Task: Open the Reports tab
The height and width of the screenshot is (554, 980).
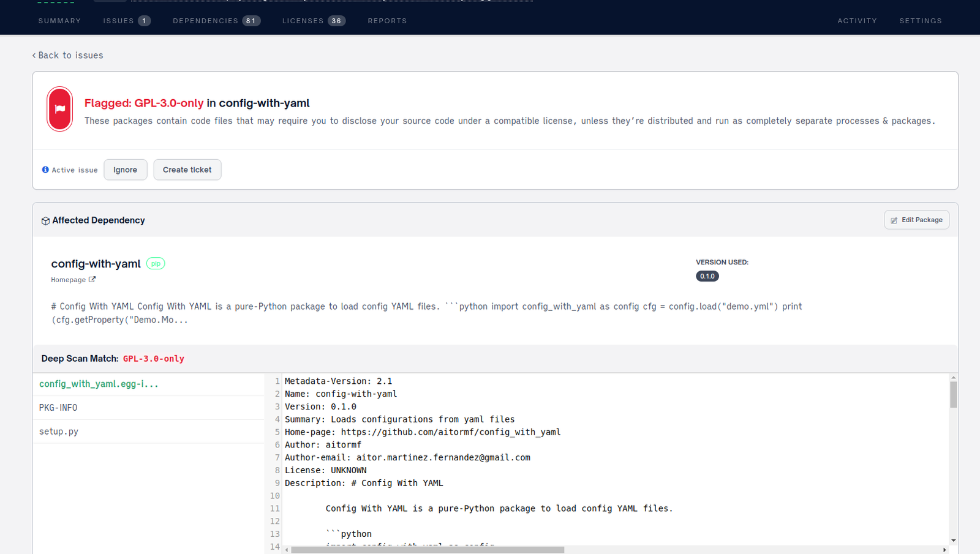Action: (x=387, y=21)
